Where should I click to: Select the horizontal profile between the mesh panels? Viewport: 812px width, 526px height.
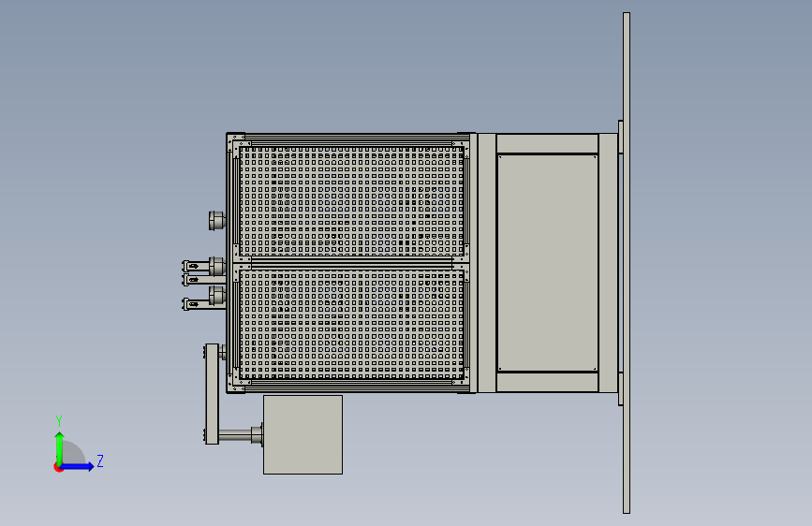pos(351,263)
